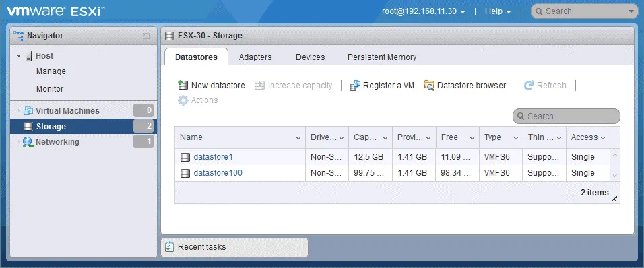Expand the Virtual Machines tree node

tap(18, 111)
